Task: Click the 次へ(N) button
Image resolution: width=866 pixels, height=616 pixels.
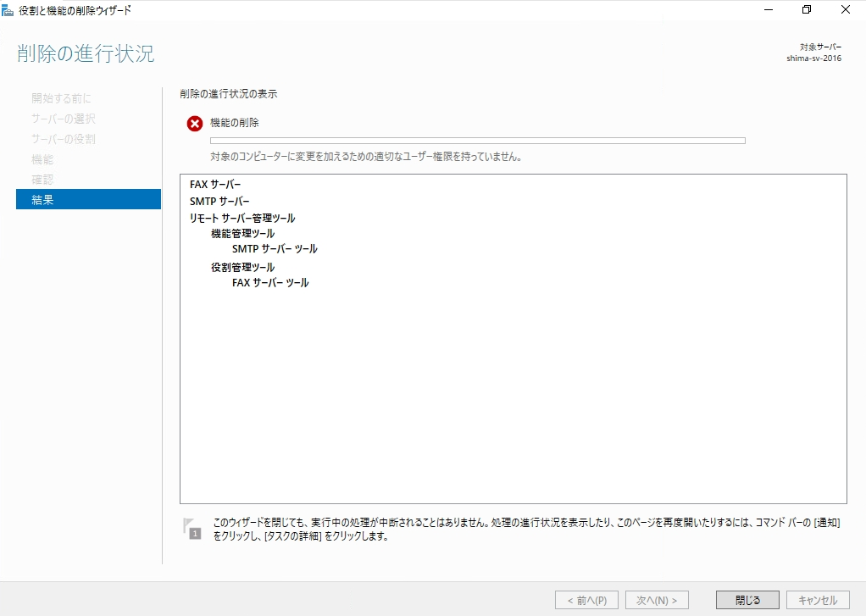Action: click(x=658, y=599)
